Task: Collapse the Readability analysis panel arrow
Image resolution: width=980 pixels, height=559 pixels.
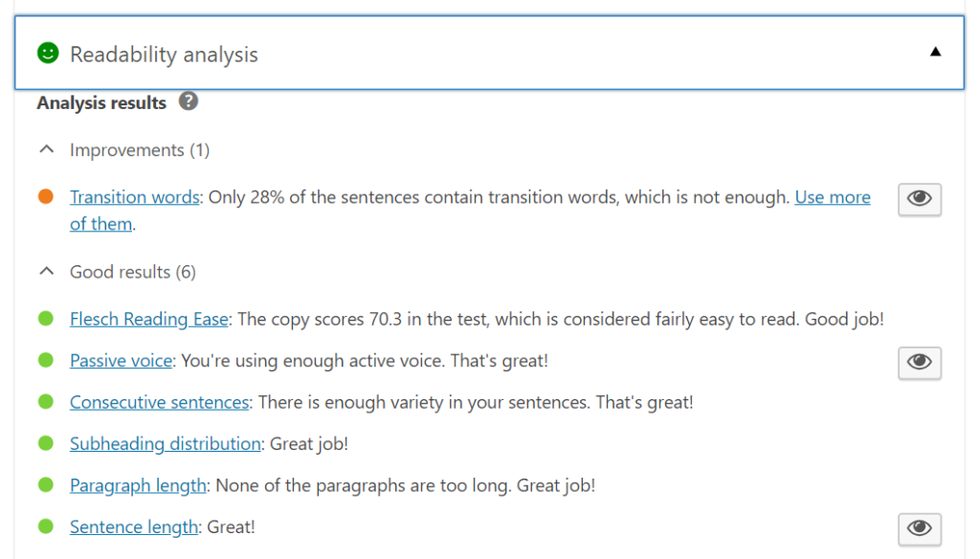Action: click(x=935, y=53)
